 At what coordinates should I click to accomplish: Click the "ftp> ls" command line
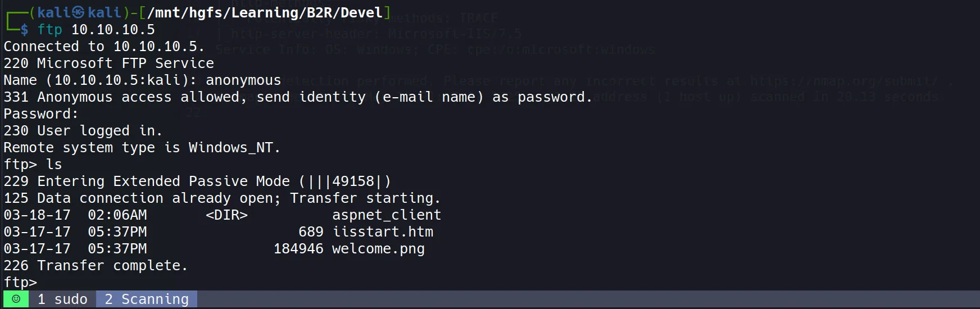[x=33, y=164]
